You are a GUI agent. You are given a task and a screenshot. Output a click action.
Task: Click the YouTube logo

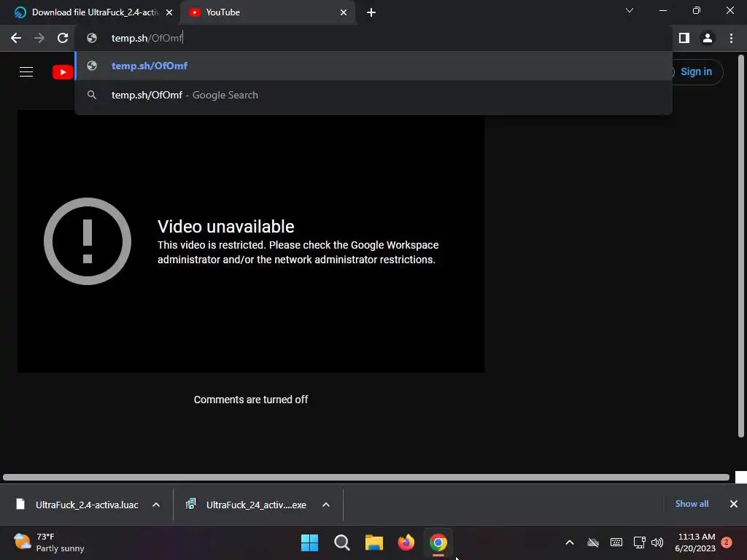63,72
